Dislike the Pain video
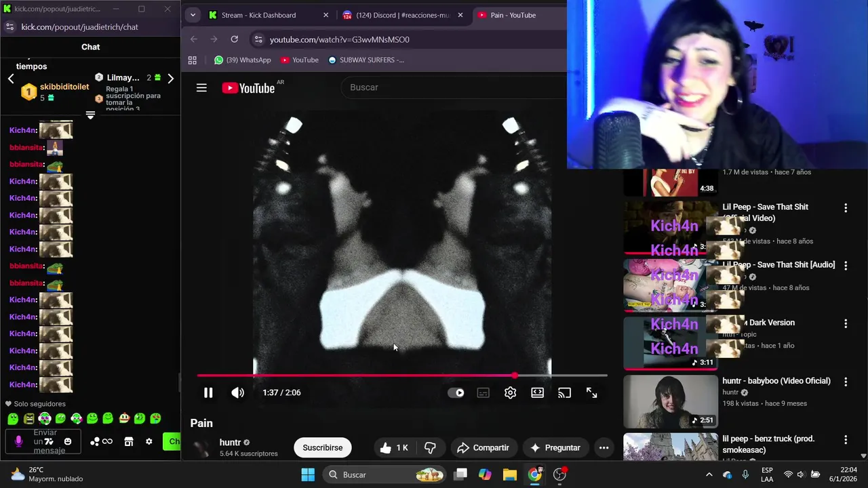Image resolution: width=868 pixels, height=488 pixels. [x=430, y=447]
